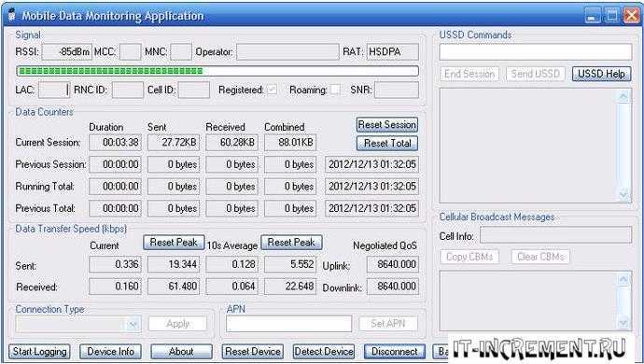Click Current Session combined value 88.01KB
The image size is (644, 364).
(290, 143)
